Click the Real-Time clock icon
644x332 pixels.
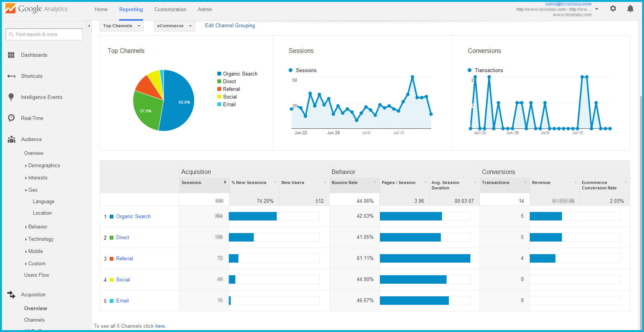[11, 118]
